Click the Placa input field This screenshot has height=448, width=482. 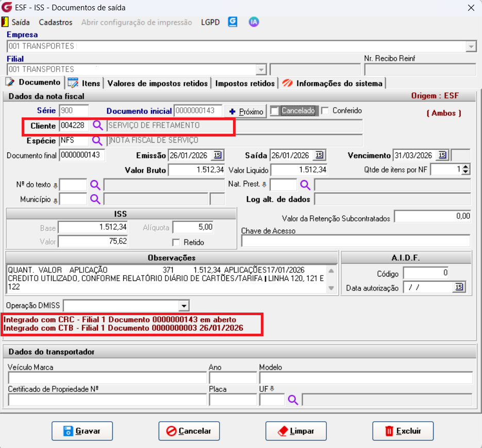coord(232,400)
